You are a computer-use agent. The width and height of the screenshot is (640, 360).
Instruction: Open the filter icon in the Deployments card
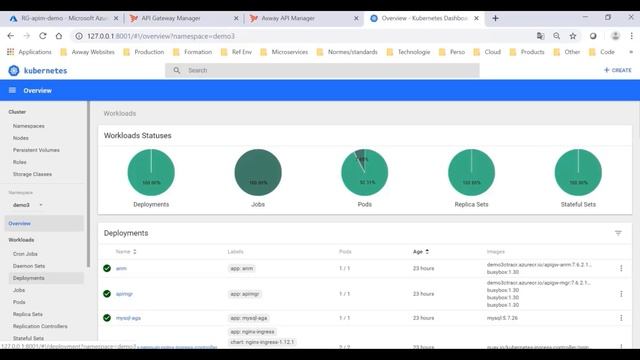pos(618,233)
